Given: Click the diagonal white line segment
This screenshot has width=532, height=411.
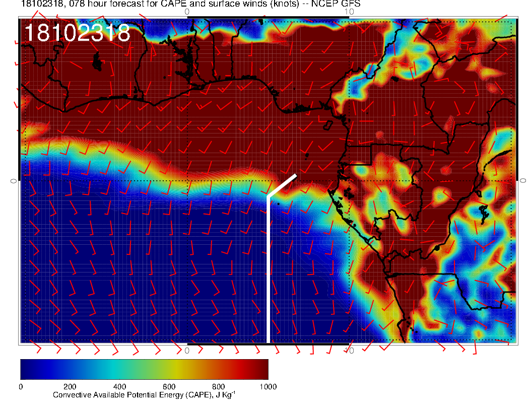Looking at the screenshot, I should (x=282, y=185).
